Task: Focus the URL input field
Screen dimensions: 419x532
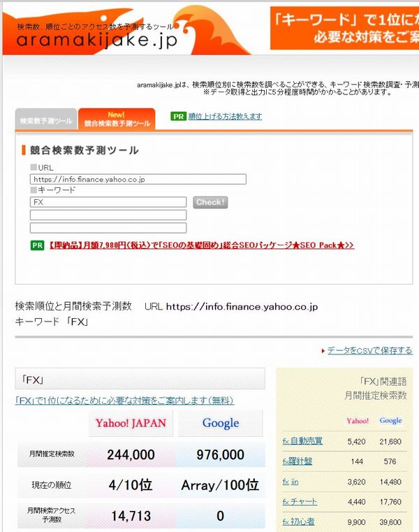Action: (x=138, y=179)
